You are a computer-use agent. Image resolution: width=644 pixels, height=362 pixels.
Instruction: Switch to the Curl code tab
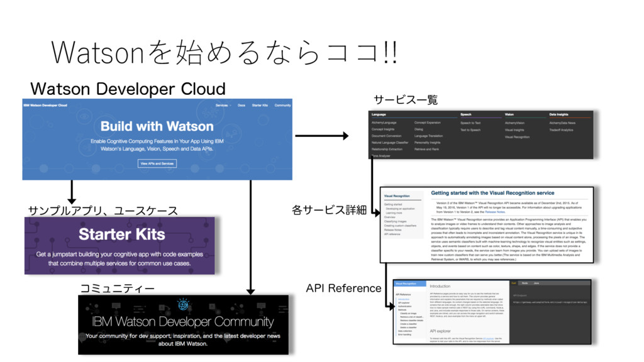[513, 283]
